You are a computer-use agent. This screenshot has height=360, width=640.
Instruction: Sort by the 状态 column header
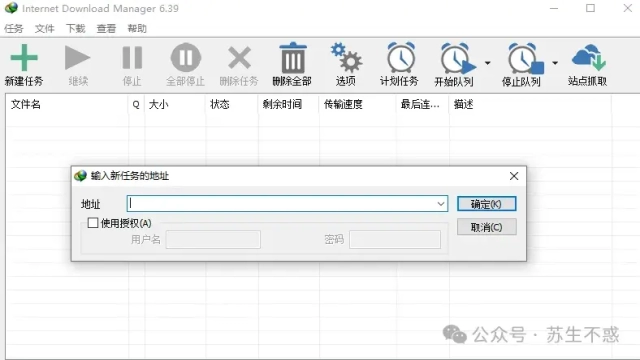(x=232, y=104)
